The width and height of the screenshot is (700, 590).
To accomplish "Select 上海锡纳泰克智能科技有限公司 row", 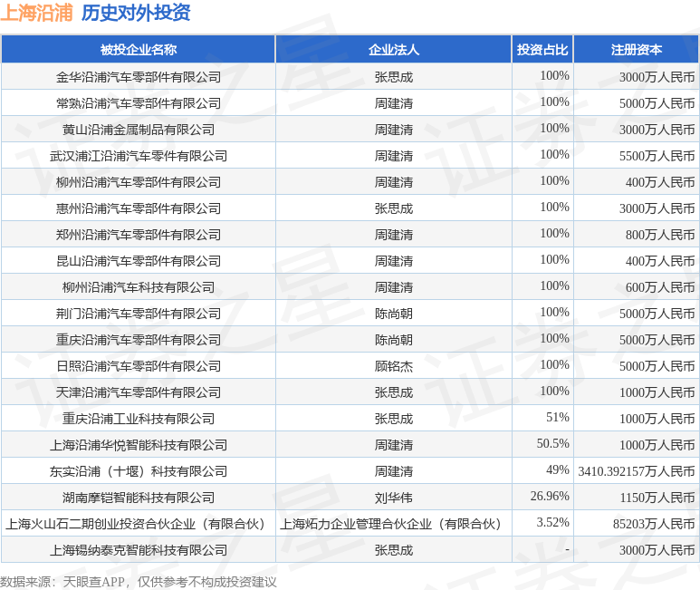I will (138, 550).
